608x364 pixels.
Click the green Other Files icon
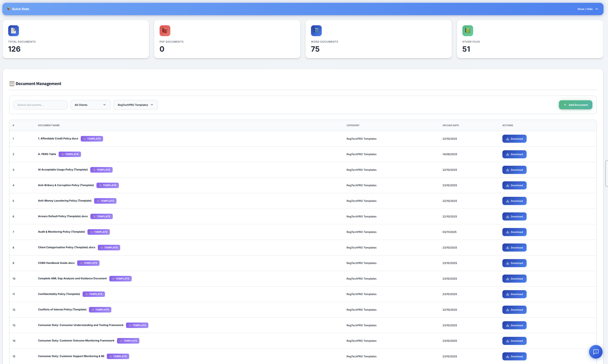pyautogui.click(x=467, y=31)
